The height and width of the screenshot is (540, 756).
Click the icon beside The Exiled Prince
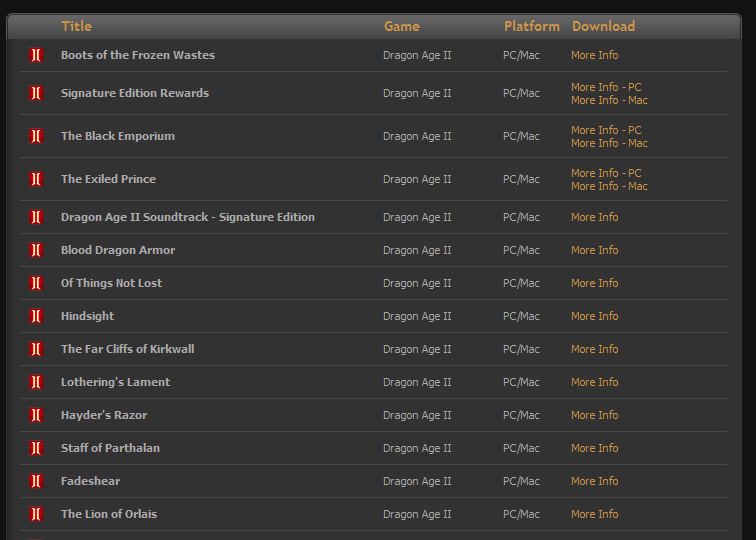pos(36,179)
